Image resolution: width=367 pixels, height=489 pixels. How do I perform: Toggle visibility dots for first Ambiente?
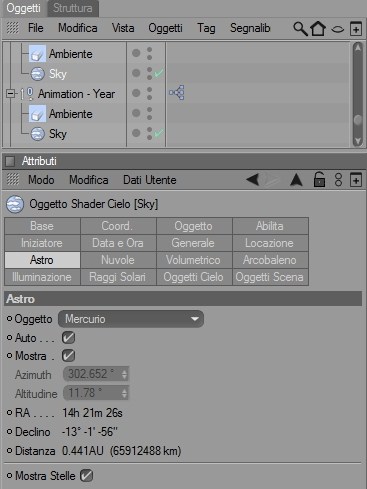pyautogui.click(x=149, y=53)
